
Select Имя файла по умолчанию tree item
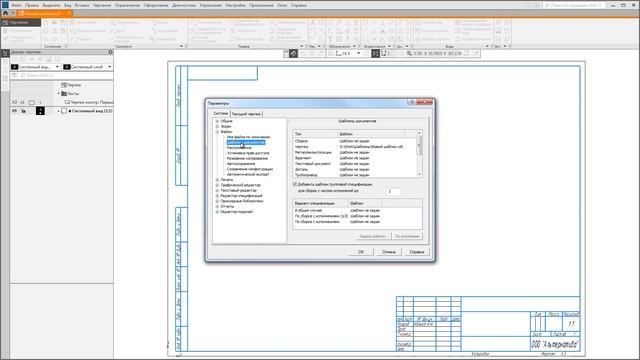(248, 137)
